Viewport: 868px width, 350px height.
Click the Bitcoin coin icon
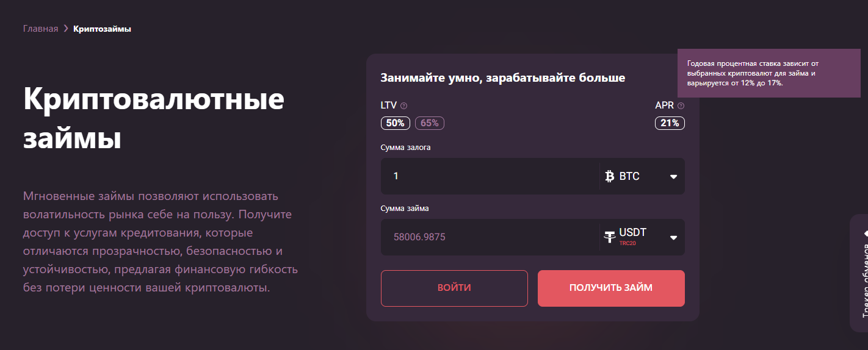point(609,176)
